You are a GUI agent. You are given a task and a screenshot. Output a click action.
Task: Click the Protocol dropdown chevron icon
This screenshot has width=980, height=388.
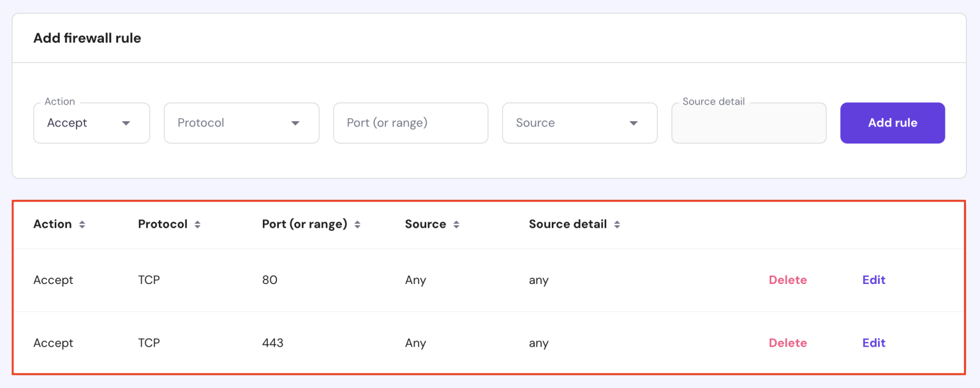[x=295, y=123]
